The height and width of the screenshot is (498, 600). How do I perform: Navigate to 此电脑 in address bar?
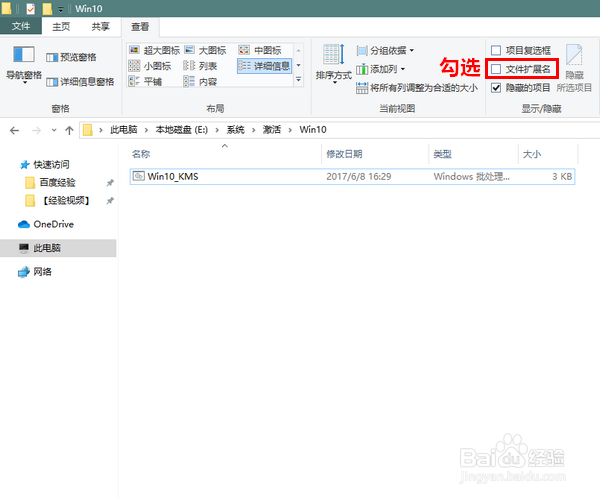coord(124,130)
